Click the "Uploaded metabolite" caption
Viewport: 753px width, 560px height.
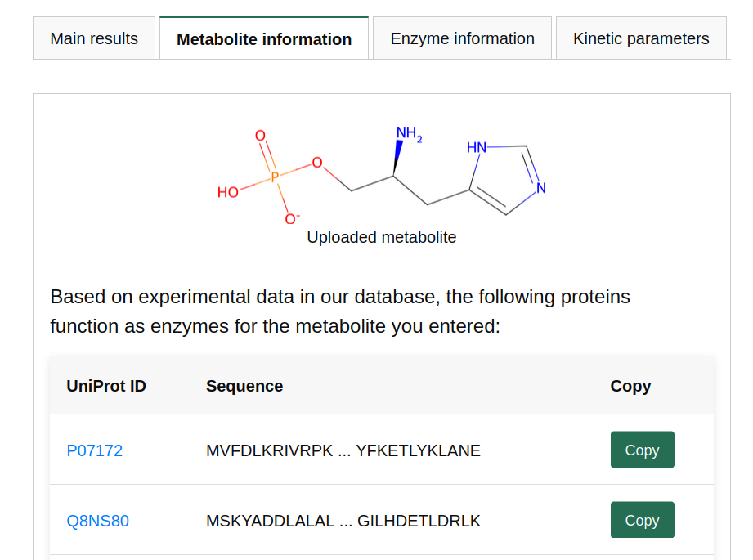pyautogui.click(x=381, y=237)
